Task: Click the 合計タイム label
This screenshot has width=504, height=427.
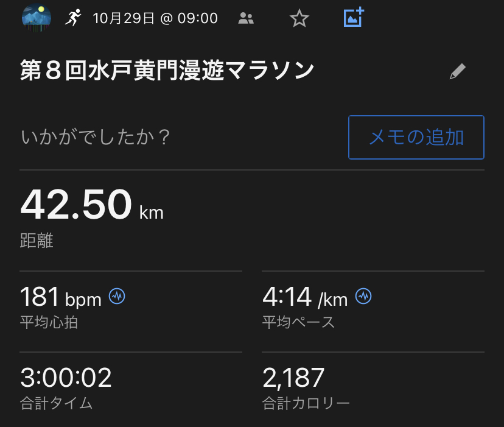Action: tap(57, 403)
